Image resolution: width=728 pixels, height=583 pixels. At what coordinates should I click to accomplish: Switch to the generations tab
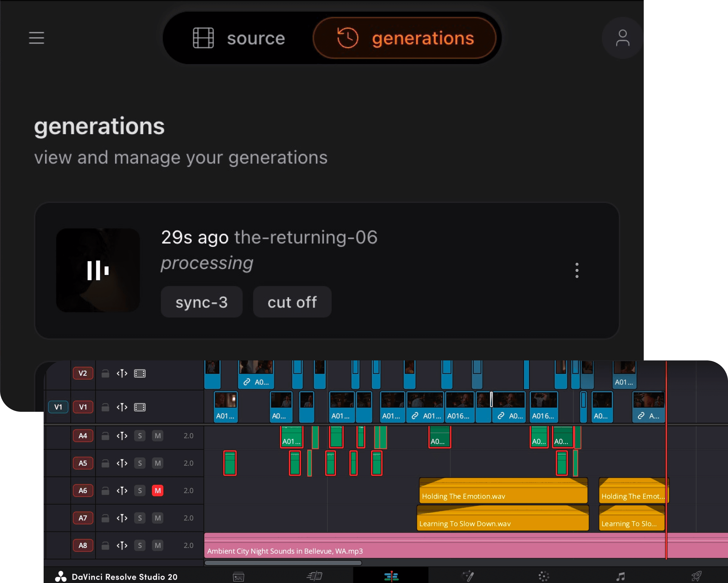(x=404, y=38)
